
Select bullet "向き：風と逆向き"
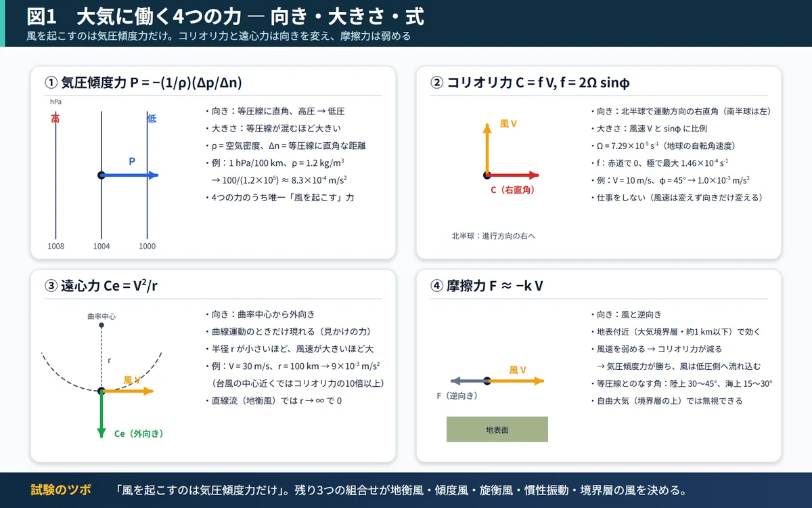click(625, 314)
